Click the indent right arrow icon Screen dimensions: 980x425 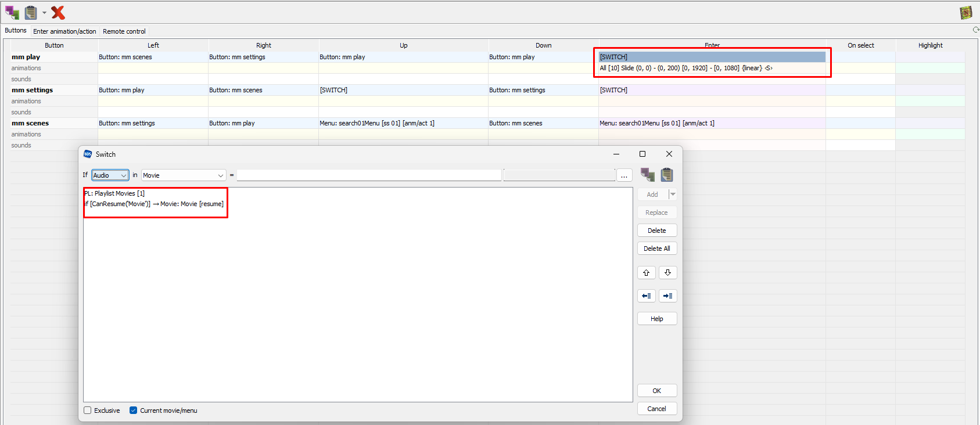pos(667,296)
